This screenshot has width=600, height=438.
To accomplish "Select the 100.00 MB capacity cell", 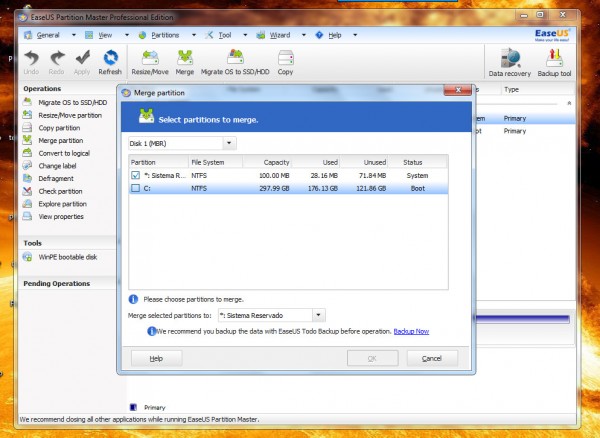I will (274, 176).
